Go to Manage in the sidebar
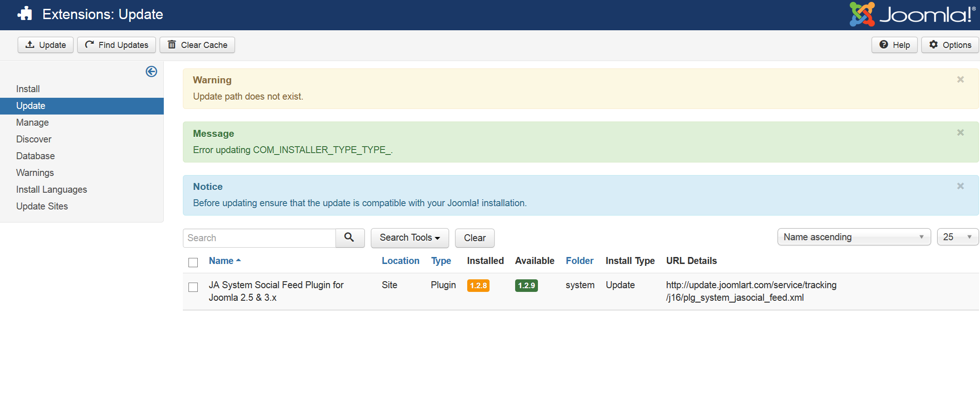Image resolution: width=980 pixels, height=419 pixels. 33,122
